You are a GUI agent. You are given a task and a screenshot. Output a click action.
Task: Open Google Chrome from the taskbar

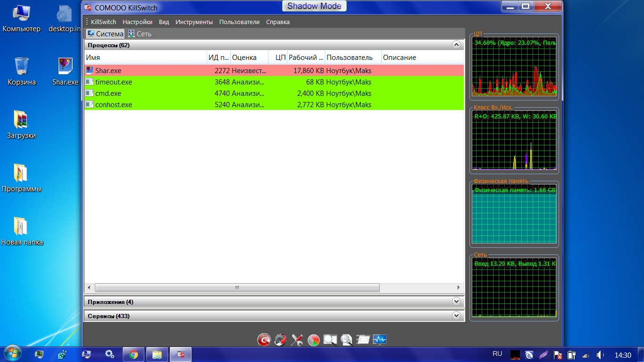point(133,354)
